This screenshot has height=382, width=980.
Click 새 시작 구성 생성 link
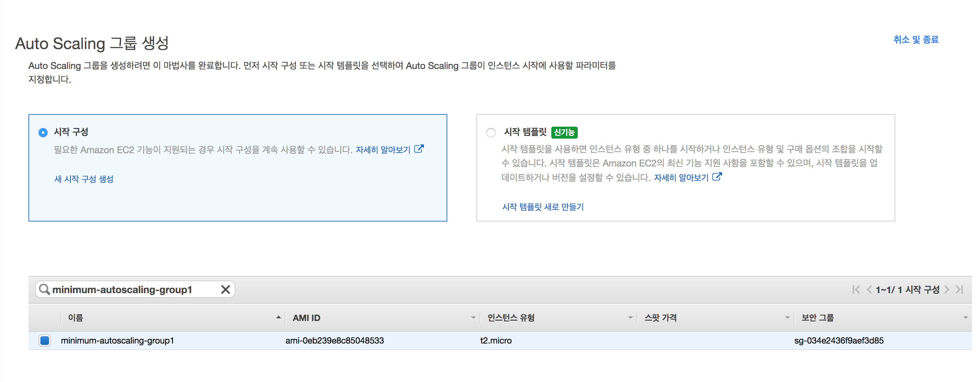(84, 179)
